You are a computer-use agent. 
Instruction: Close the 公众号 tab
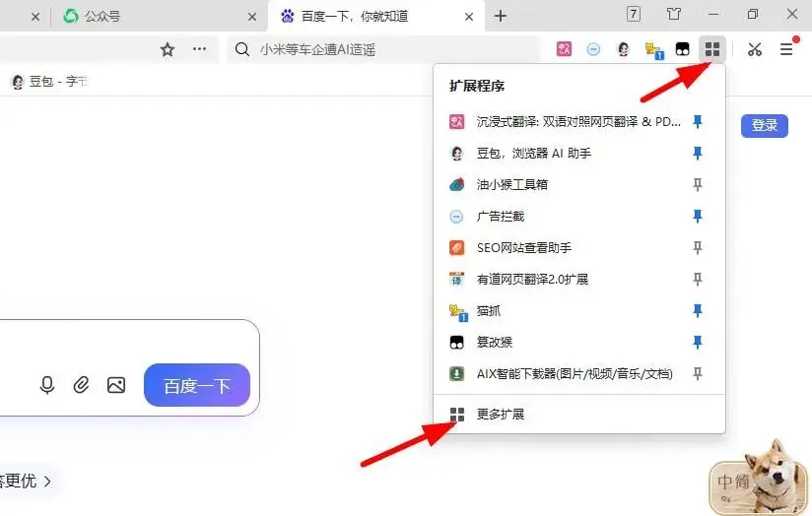pyautogui.click(x=252, y=17)
